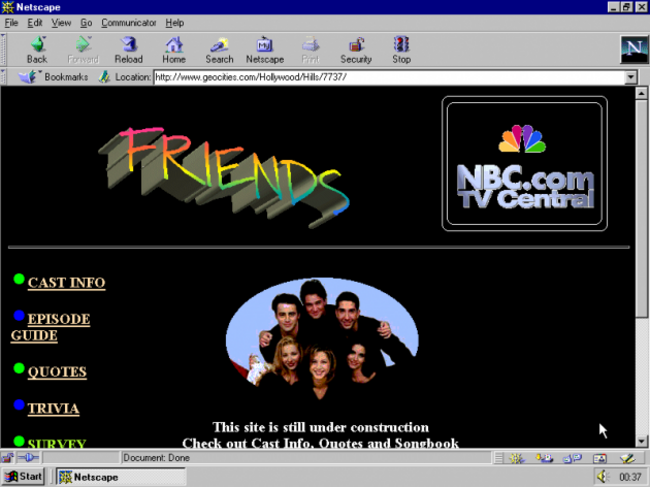Image resolution: width=650 pixels, height=487 pixels.
Task: Follow the CAST INFO link
Action: pyautogui.click(x=67, y=283)
